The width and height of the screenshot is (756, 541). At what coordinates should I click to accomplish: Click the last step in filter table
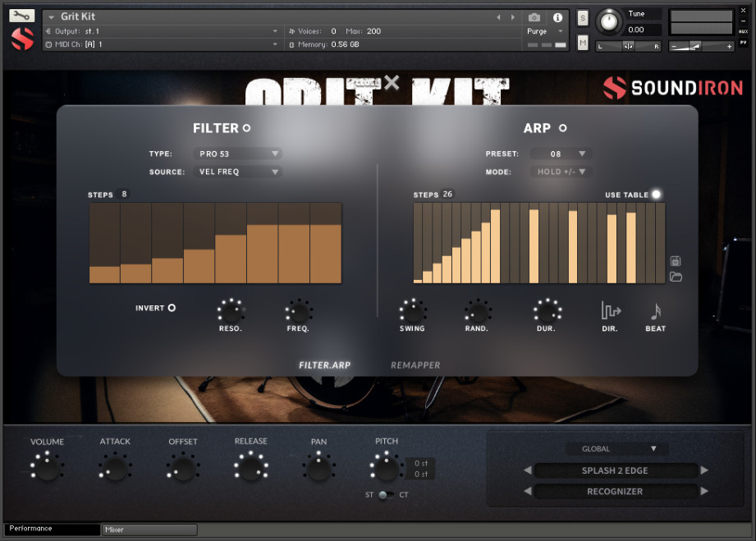[326, 243]
